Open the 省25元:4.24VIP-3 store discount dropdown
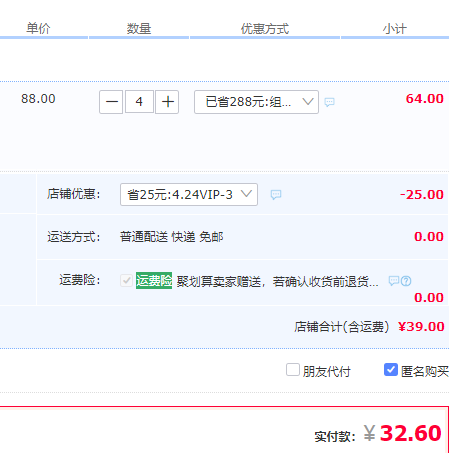Image resolution: width=473 pixels, height=453 pixels. pyautogui.click(x=189, y=194)
